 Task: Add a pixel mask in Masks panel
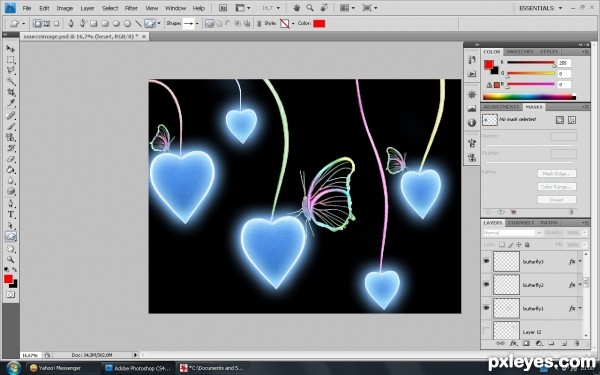[x=560, y=120]
